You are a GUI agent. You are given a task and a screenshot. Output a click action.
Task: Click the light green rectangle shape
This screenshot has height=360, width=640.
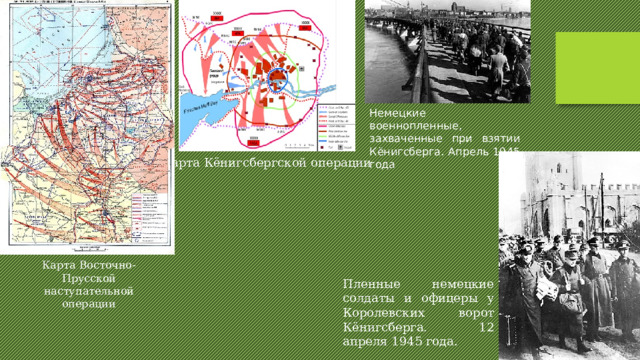pos(598,68)
